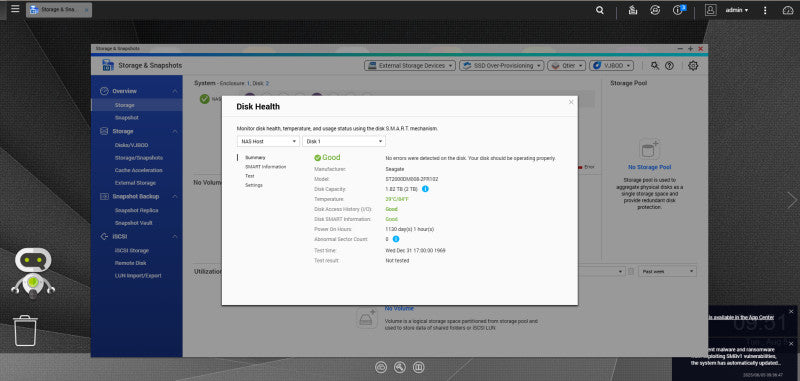Click the admin user profile icon
Screen dimensions: 800x381
[711, 10]
